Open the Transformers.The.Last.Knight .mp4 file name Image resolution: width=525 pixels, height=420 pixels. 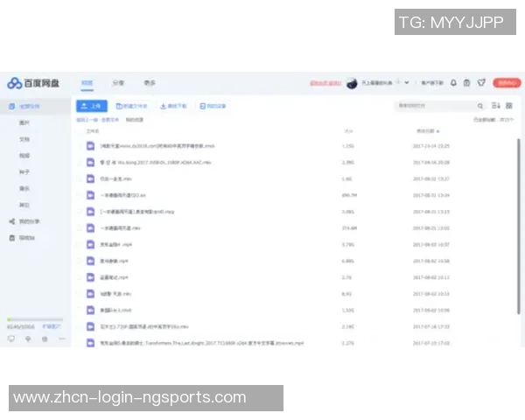[202, 343]
